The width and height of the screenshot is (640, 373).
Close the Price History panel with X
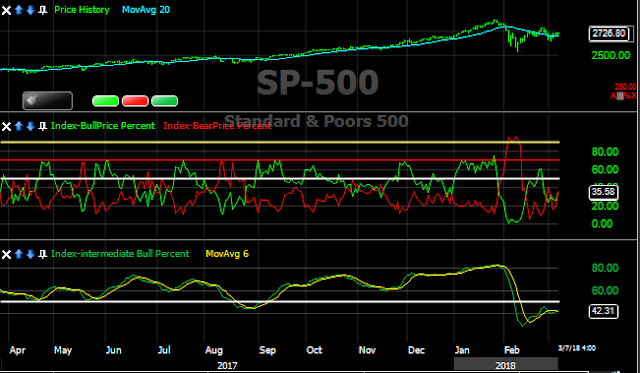tap(6, 10)
